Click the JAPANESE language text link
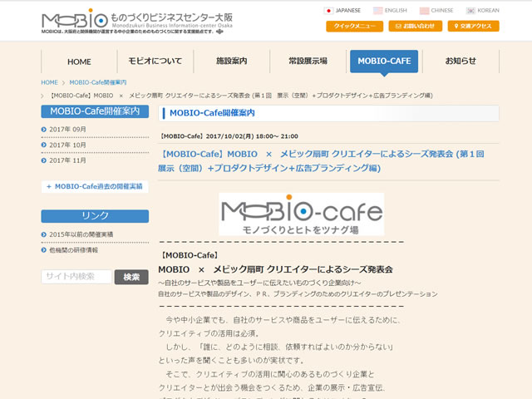 tap(348, 11)
